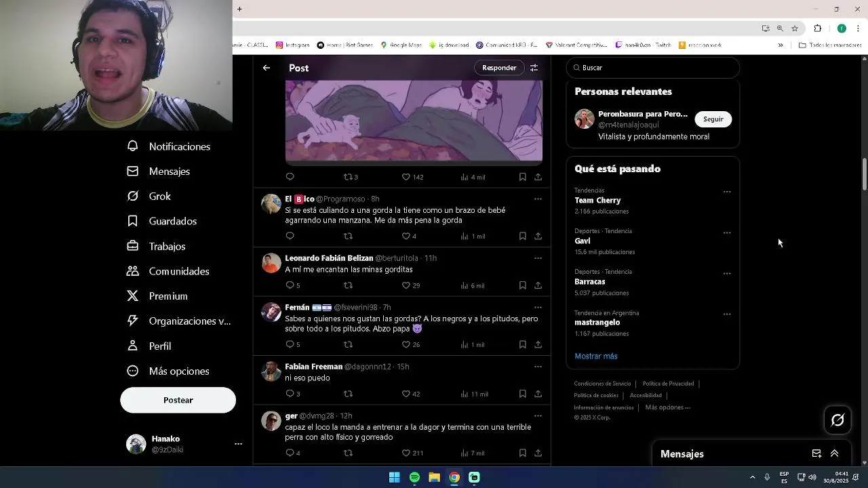Open Comunidades in sidebar
The width and height of the screenshot is (868, 488).
coord(167,271)
